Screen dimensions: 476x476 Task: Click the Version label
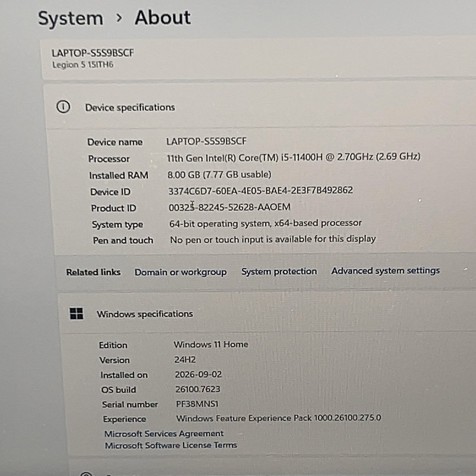pos(115,360)
